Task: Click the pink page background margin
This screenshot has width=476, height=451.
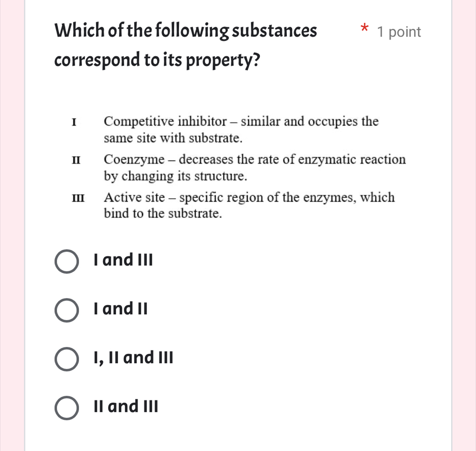Action: [10, 225]
